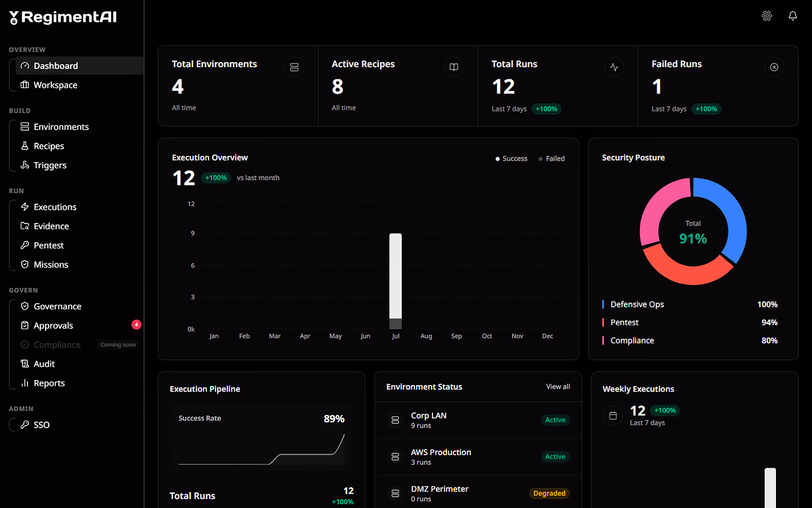This screenshot has height=508, width=812.
Task: Click the Degraded status badge
Action: point(549,493)
